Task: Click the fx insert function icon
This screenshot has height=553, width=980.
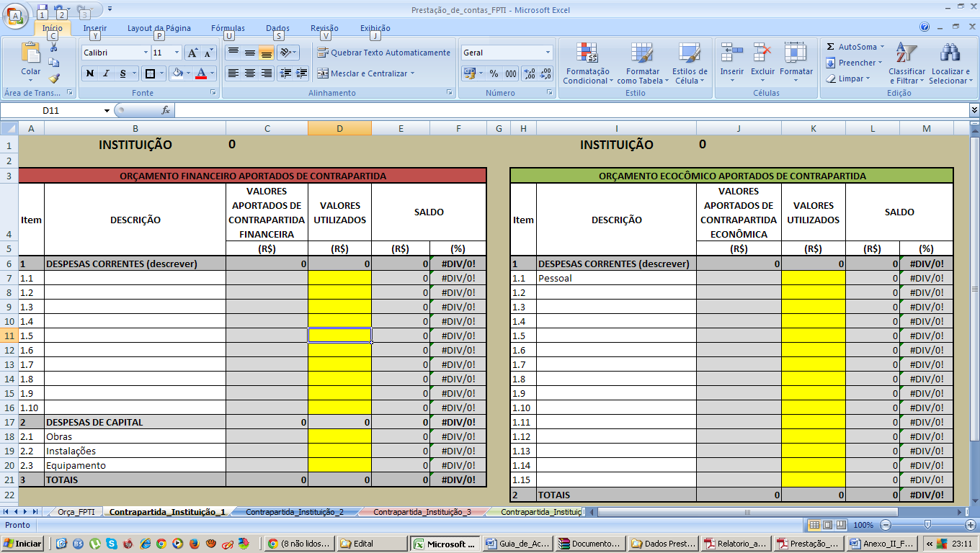Action: click(166, 110)
